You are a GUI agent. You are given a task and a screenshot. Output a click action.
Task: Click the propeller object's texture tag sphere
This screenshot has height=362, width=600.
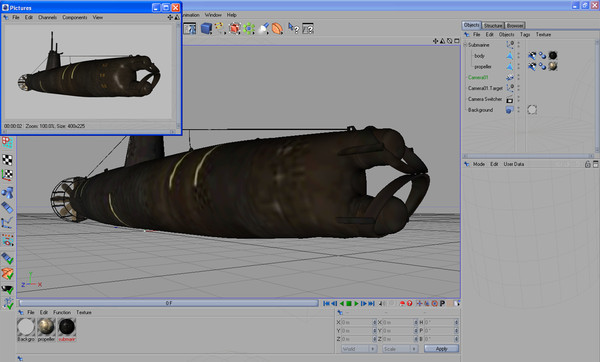553,66
